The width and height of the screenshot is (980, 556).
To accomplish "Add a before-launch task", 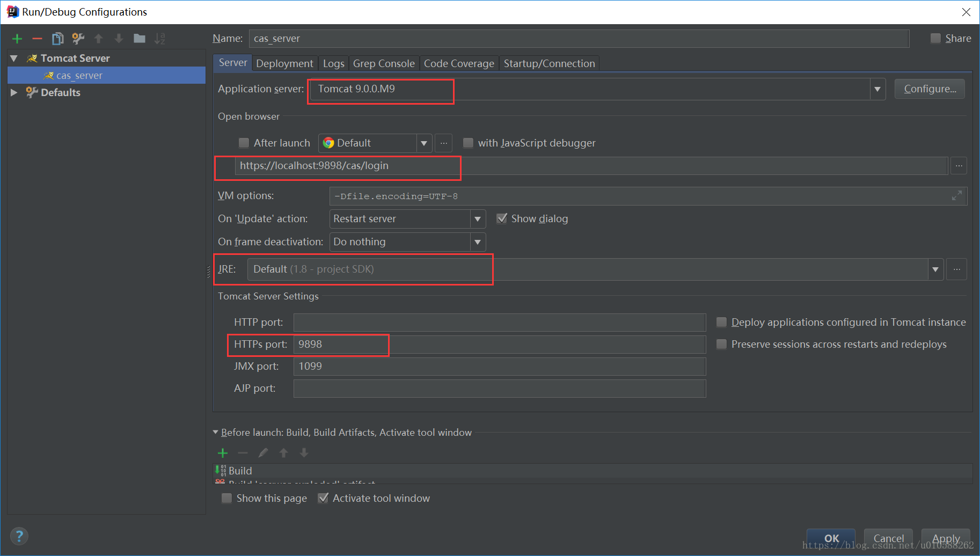I will [223, 453].
